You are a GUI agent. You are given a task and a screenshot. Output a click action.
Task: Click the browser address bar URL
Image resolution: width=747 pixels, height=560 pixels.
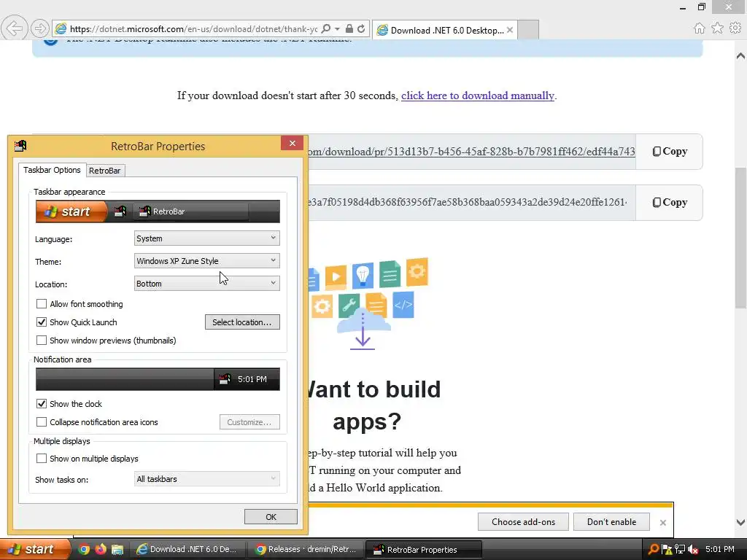(x=193, y=28)
